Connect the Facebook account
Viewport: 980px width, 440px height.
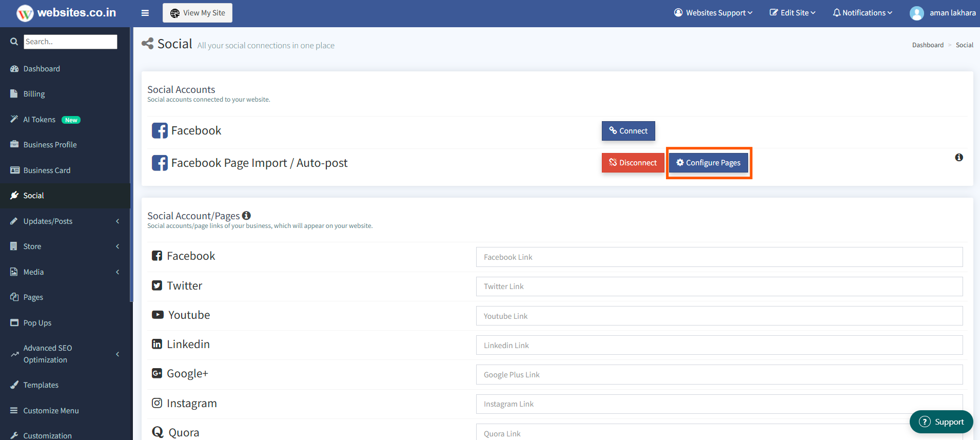[x=629, y=131]
